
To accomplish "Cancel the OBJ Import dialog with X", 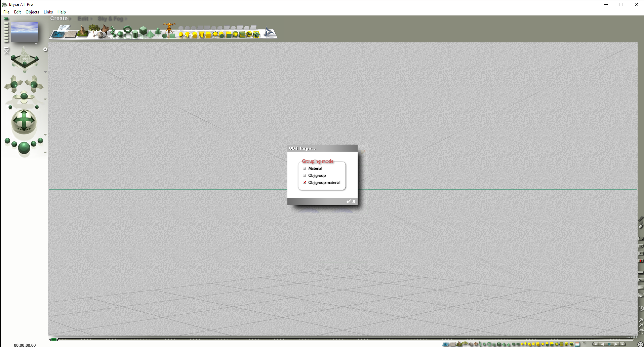I will [x=354, y=201].
